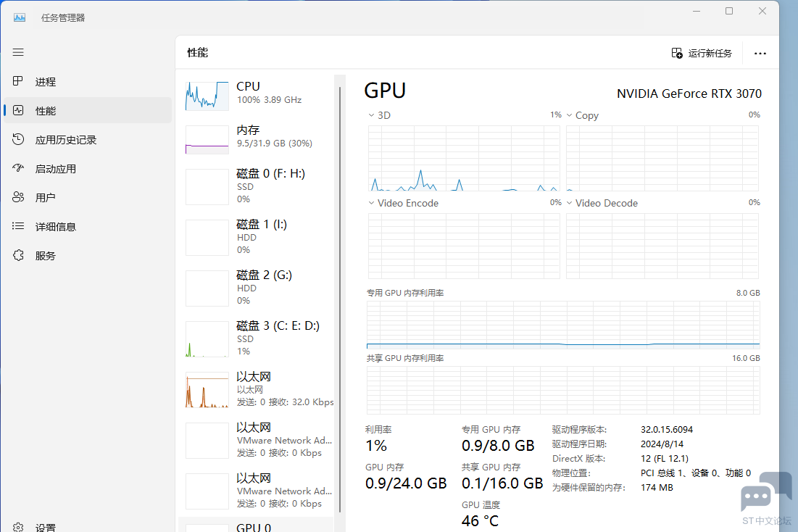798x532 pixels.
Task: Click the 174 MB reserved memory value
Action: pyautogui.click(x=657, y=488)
